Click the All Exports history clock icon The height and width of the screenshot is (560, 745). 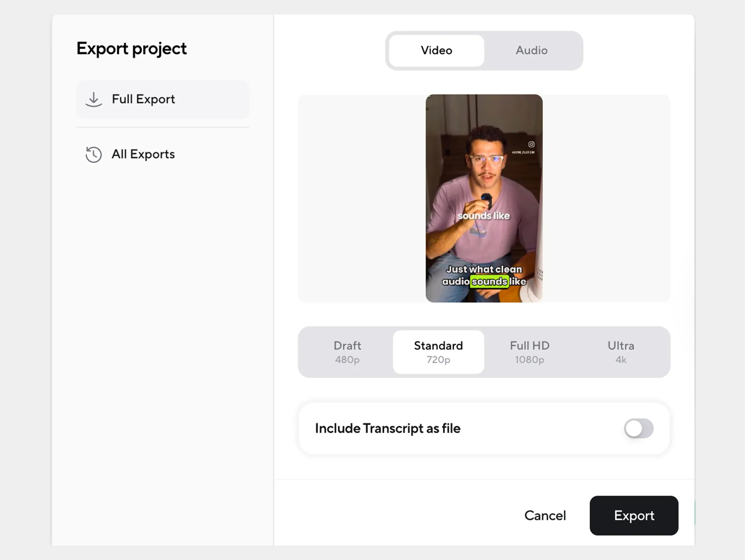coord(93,154)
